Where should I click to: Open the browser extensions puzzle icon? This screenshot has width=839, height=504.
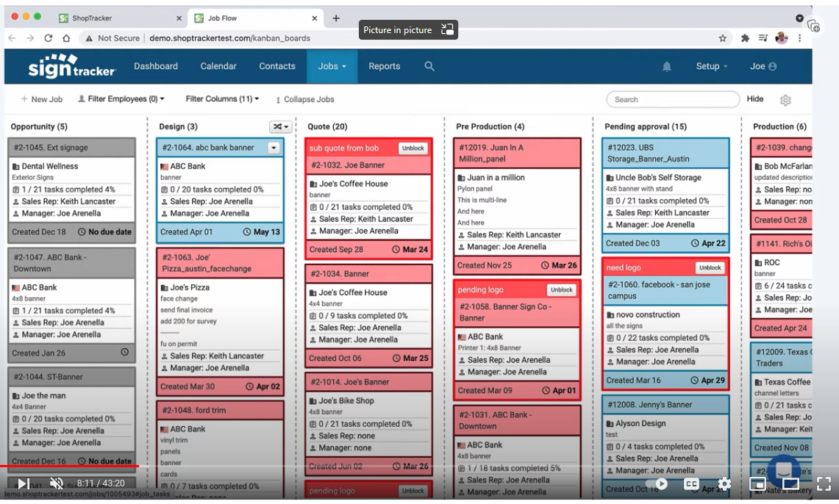(745, 38)
